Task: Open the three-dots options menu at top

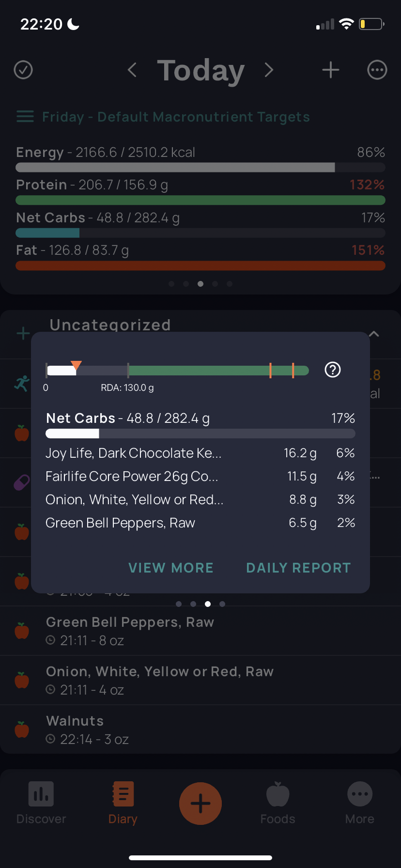Action: (x=377, y=70)
